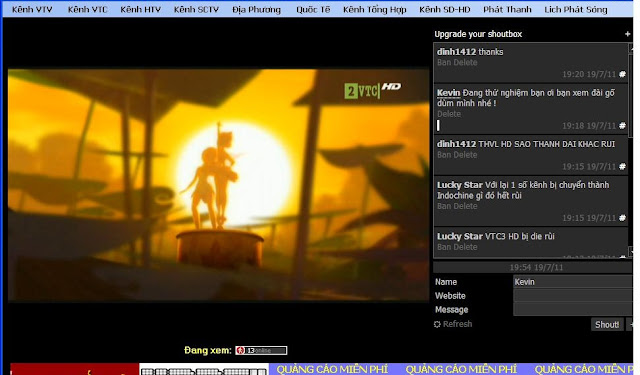Open the Kênh VTC menu
Screen dimensions: 640x375
(87, 9)
